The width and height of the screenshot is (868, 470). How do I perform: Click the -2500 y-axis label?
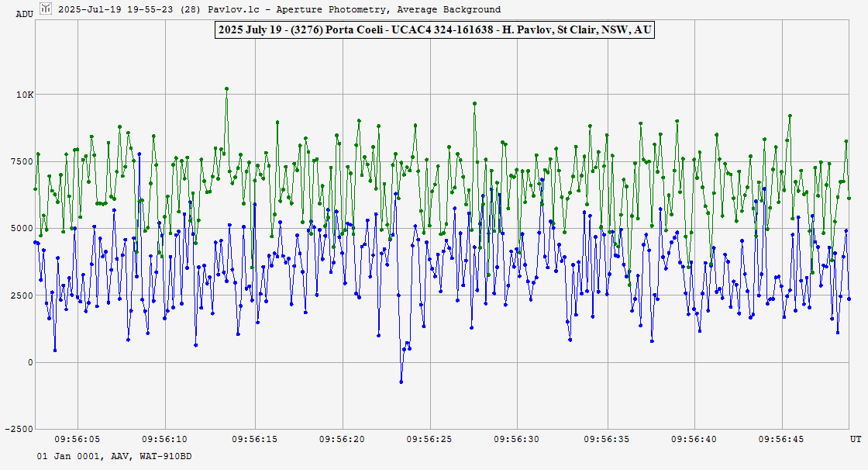pyautogui.click(x=21, y=429)
